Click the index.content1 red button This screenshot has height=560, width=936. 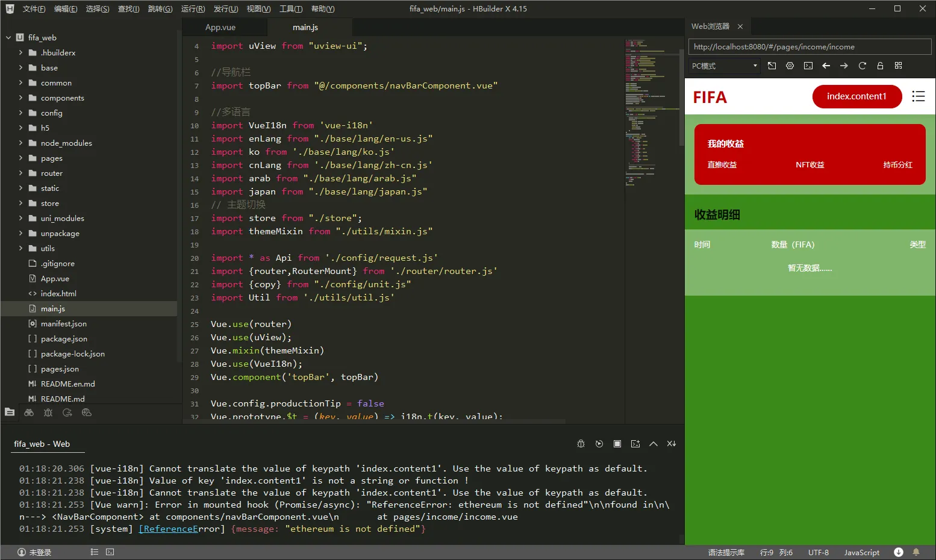click(856, 96)
